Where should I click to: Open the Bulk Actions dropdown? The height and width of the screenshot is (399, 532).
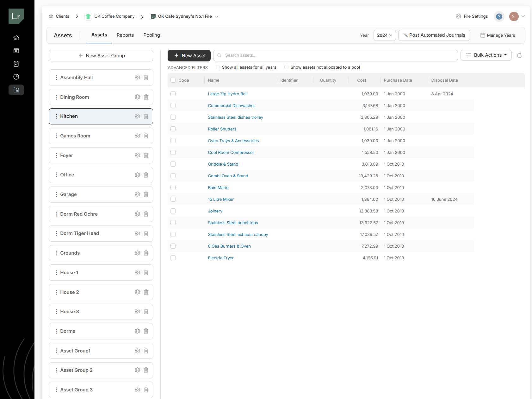pos(486,55)
